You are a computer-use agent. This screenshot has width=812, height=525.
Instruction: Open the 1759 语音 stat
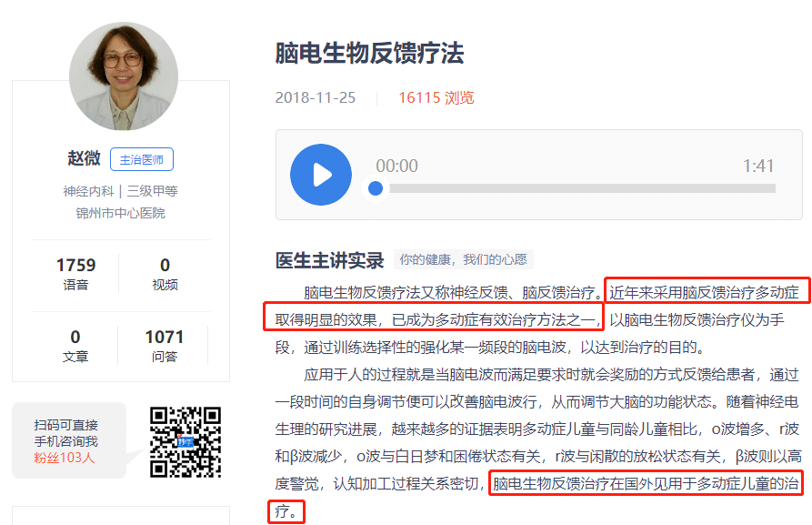tap(75, 273)
